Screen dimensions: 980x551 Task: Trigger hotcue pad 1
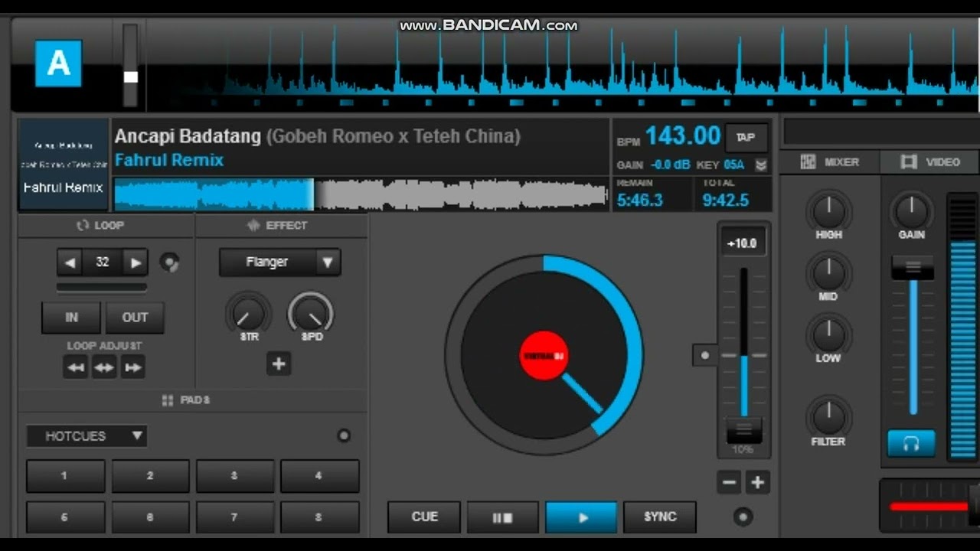[x=65, y=476]
